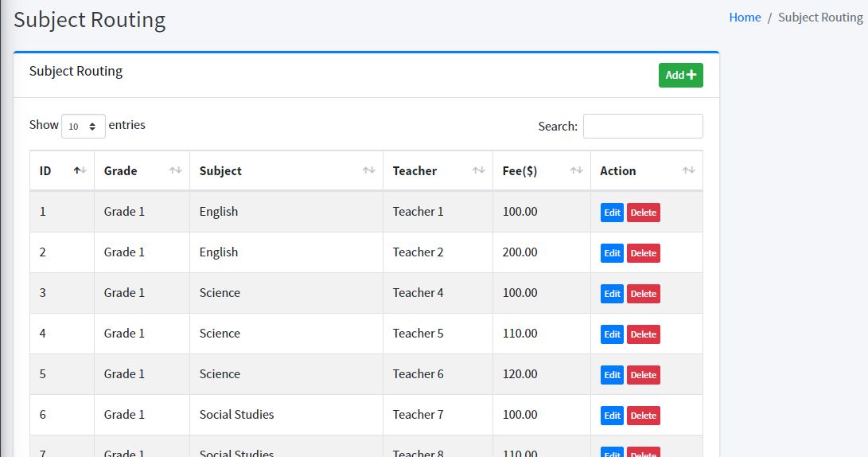Click the 110.00 fee in Teacher 5 row

(520, 334)
